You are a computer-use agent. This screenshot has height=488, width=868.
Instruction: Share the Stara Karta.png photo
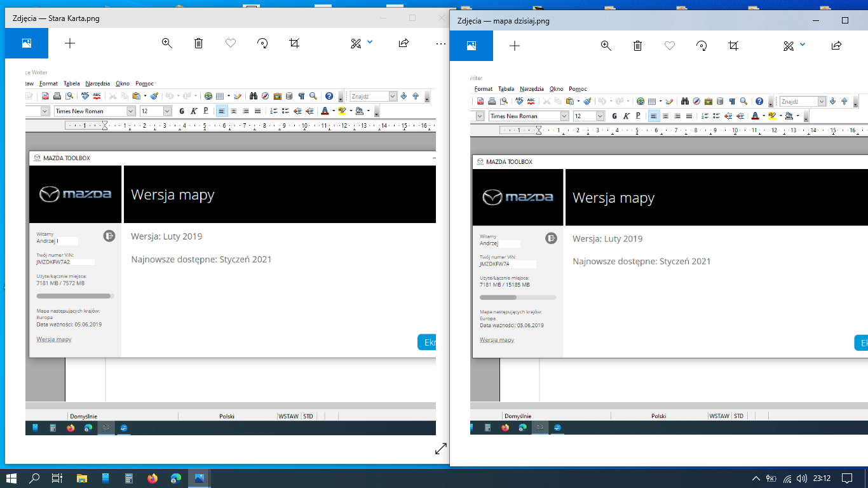pos(403,43)
